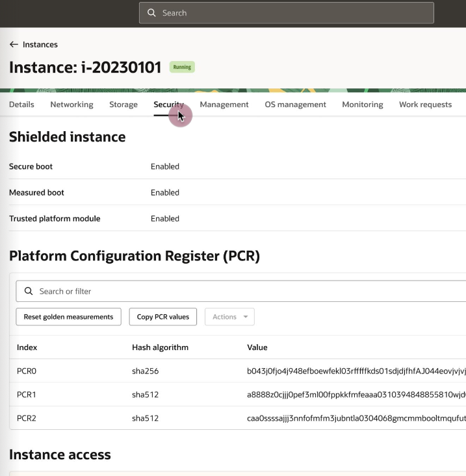Go back to the Instances list link

[40, 45]
